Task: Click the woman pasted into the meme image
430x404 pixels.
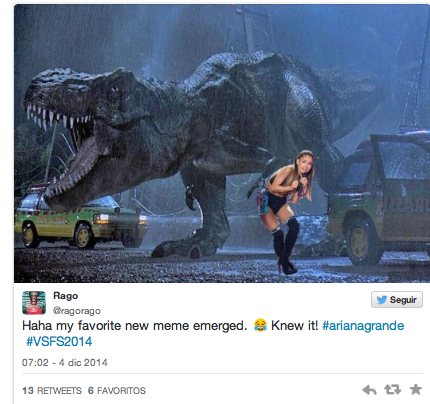Action: click(286, 212)
